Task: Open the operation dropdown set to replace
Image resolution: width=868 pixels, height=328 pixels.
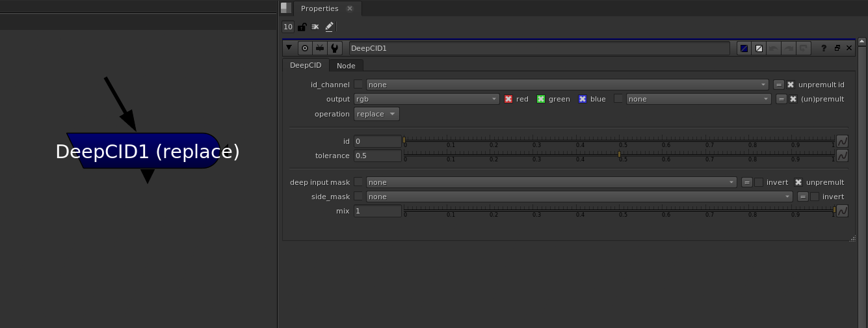Action: [x=376, y=114]
